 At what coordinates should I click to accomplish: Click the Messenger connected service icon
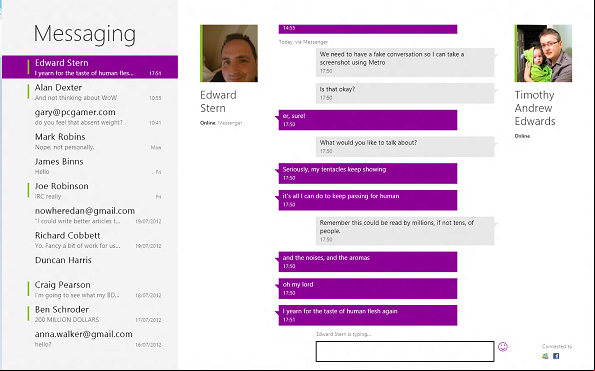545,356
